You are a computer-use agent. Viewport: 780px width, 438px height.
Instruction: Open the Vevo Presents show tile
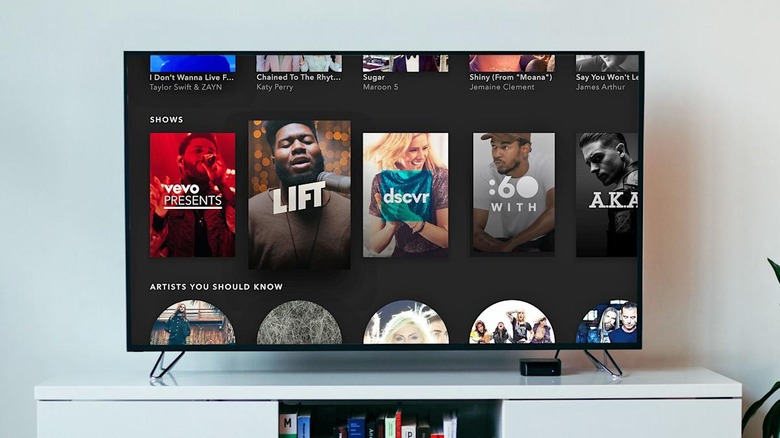click(x=192, y=195)
